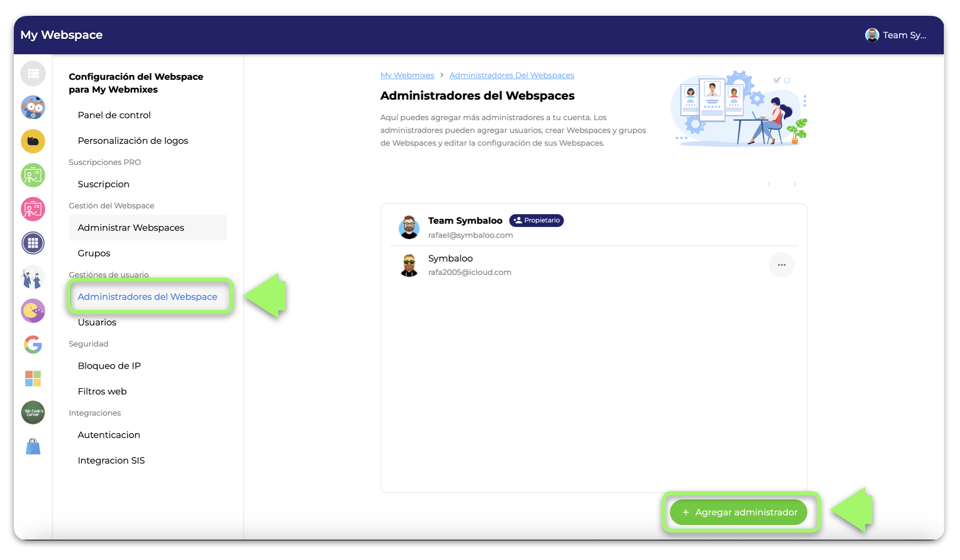
Task: Click the previous page arrow above the admin list
Action: [769, 184]
